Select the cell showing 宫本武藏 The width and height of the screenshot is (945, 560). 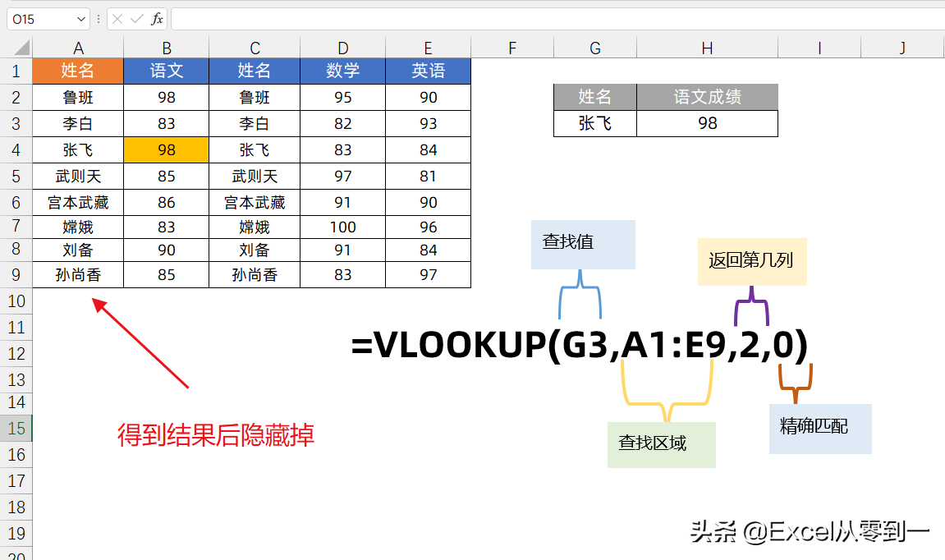tap(78, 202)
